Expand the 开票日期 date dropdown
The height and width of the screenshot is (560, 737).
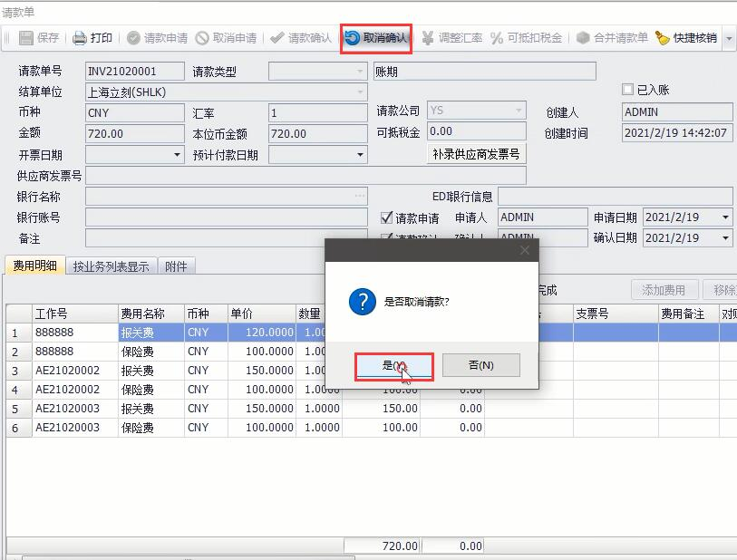tap(178, 155)
